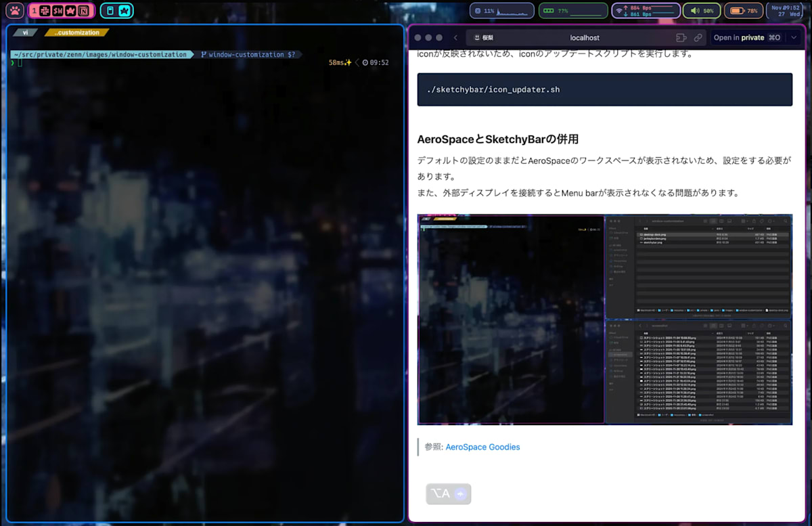Go back with browser back chevron
The image size is (812, 526).
456,38
